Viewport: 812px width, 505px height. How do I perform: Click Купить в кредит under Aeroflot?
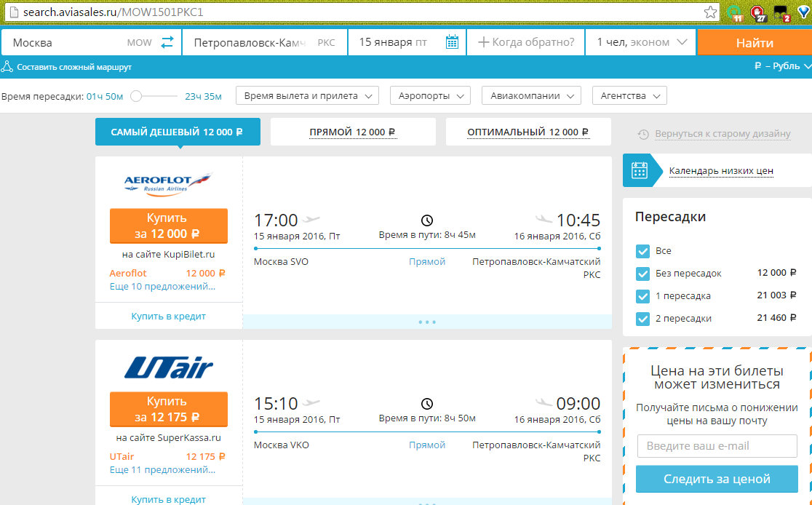point(168,316)
